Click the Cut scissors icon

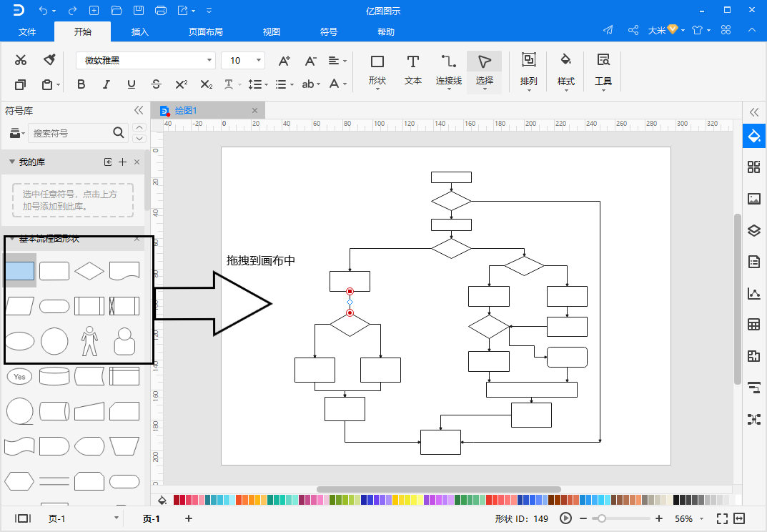(x=20, y=60)
